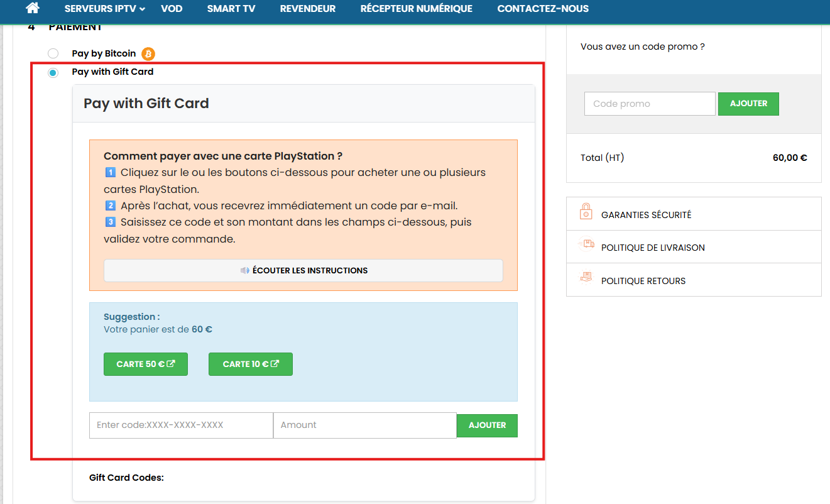
Task: Click the padlock Garanties Sécurité icon
Action: click(586, 212)
